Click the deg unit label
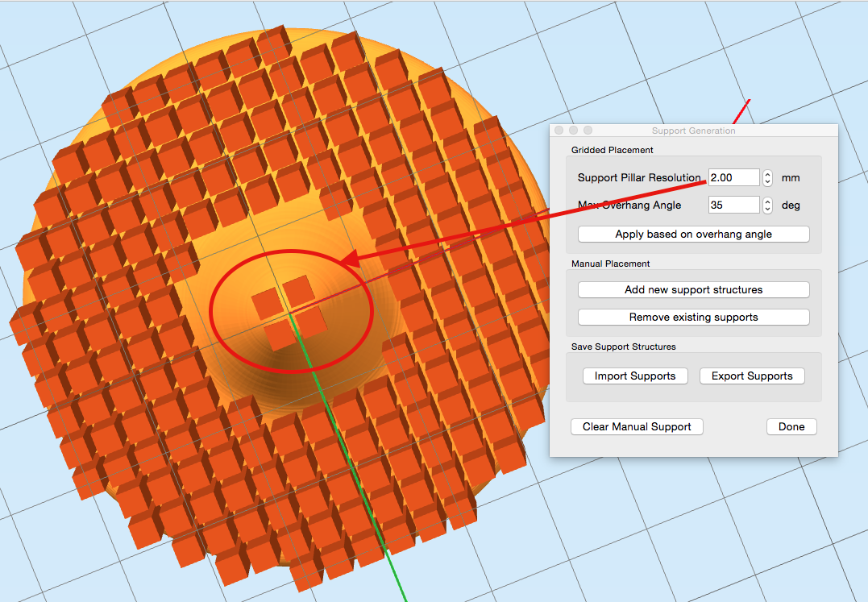868x602 pixels. [x=791, y=206]
